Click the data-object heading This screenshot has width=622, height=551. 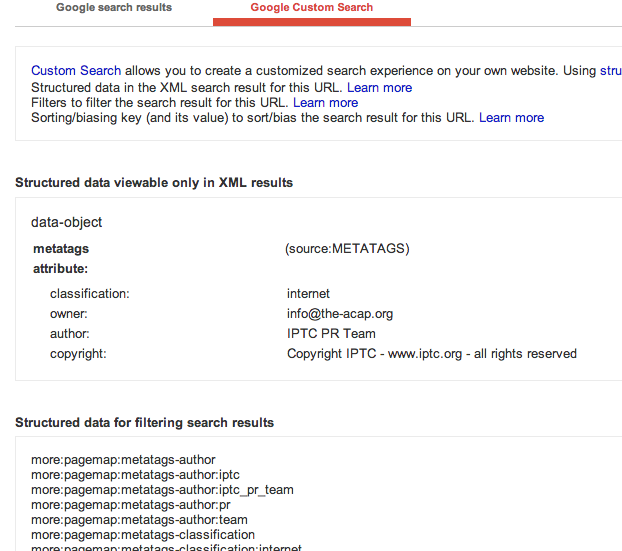67,222
